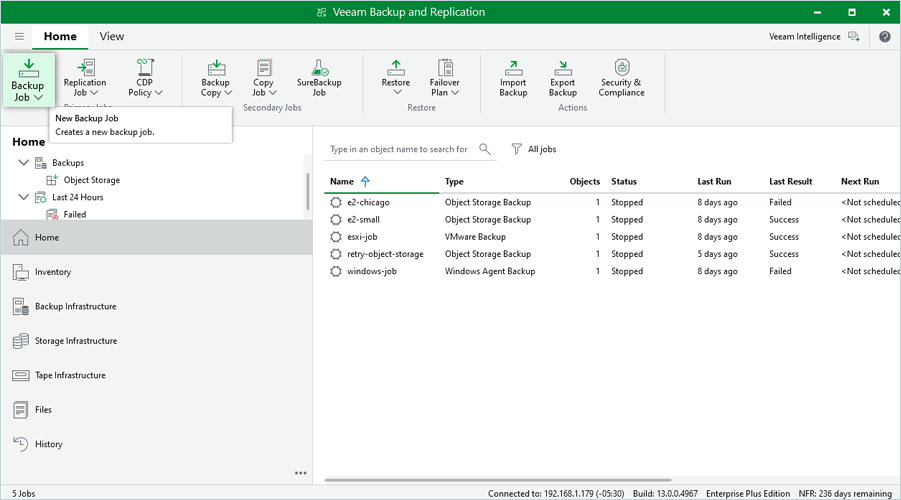Click the 'Enterprise Plus Edition' status text

(x=748, y=494)
